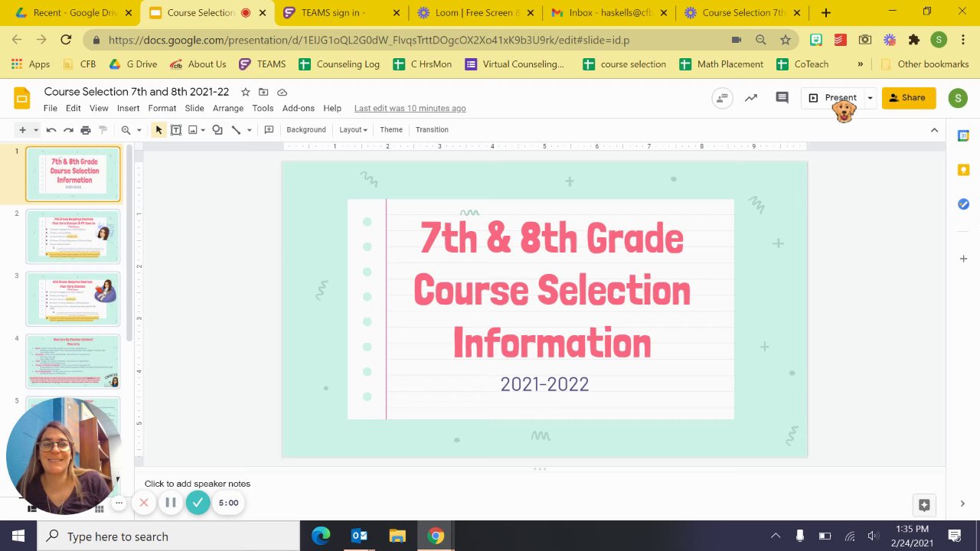Finish the Loom recording with checkmark
The width and height of the screenshot is (980, 551).
[198, 503]
